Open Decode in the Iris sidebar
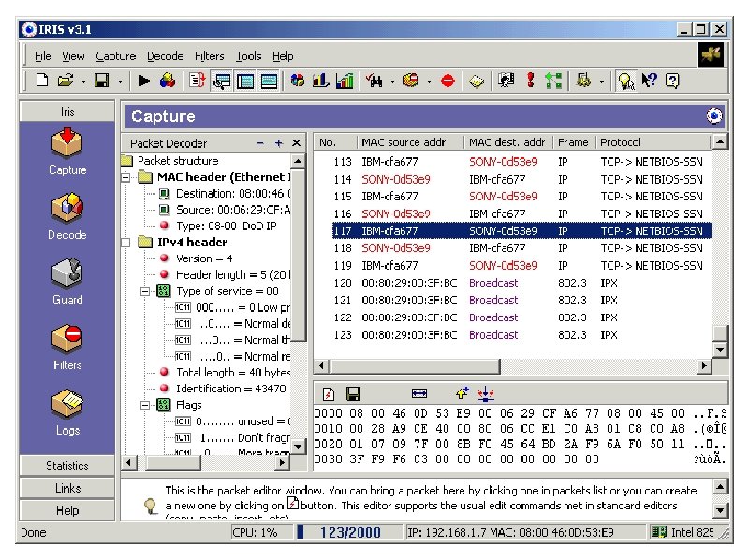This screenshot has height=560, width=748. click(x=67, y=216)
